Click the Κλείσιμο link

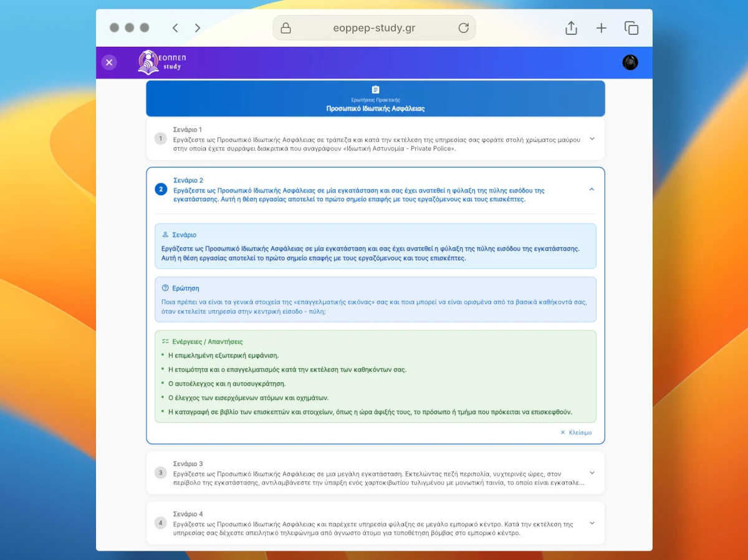pos(576,432)
